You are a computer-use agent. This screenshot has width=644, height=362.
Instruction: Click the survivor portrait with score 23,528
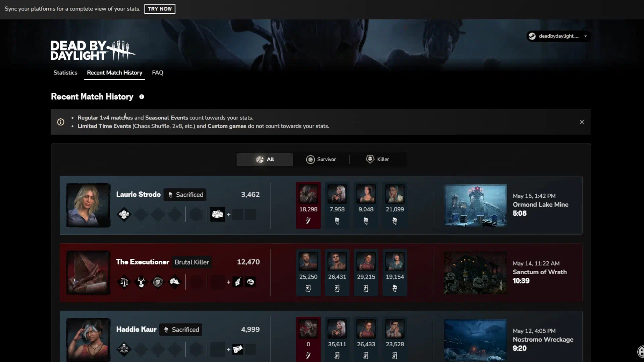tap(395, 328)
